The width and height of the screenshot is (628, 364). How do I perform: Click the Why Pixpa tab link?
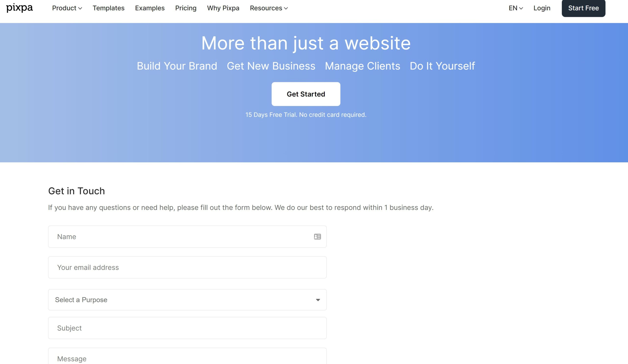click(x=223, y=7)
